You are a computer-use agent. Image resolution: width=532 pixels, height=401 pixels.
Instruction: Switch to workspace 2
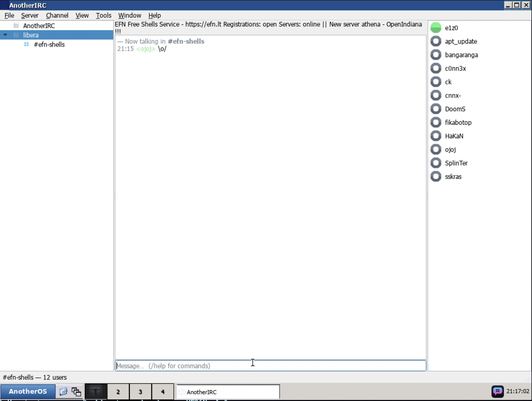(x=118, y=392)
